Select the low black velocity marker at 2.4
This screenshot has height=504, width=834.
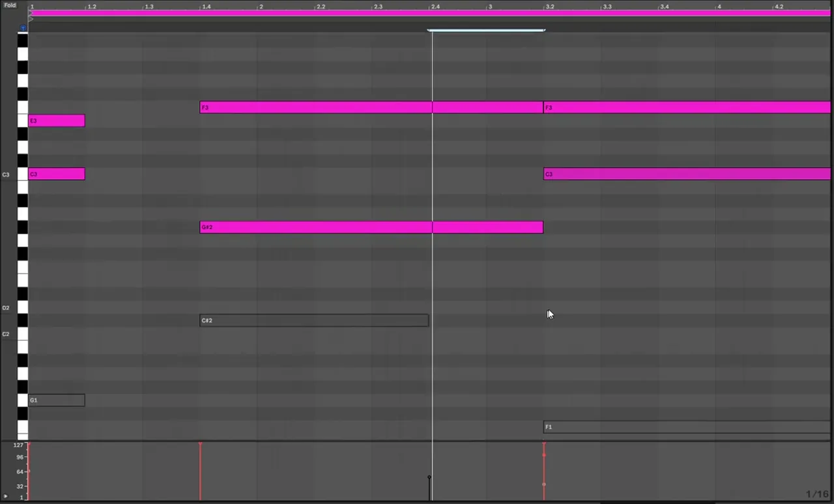tap(429, 477)
